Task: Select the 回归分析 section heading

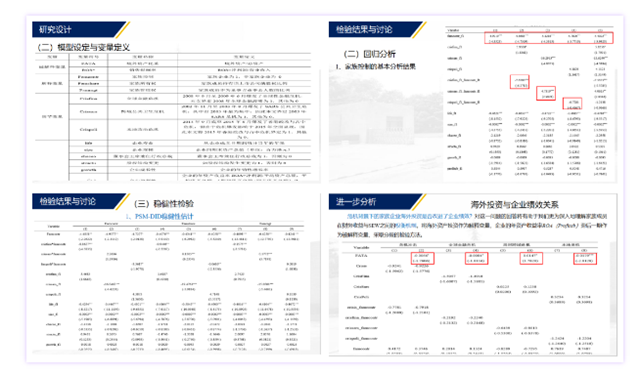Action: coord(369,54)
